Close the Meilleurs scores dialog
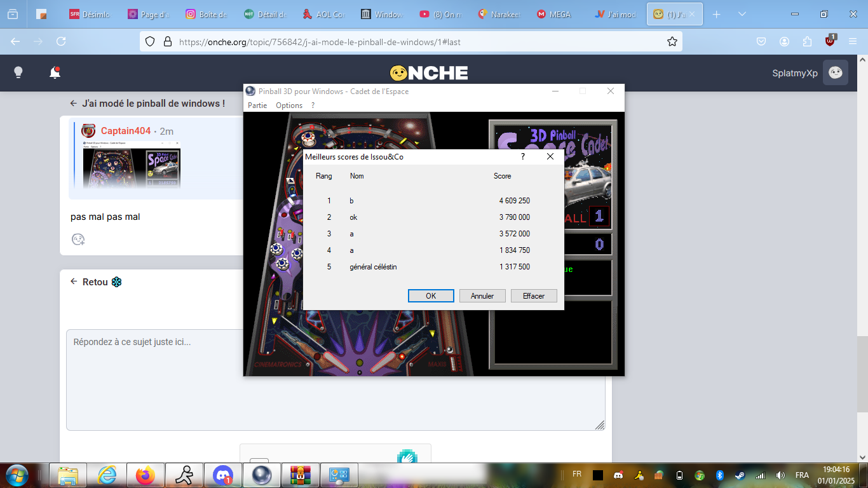 (x=550, y=156)
